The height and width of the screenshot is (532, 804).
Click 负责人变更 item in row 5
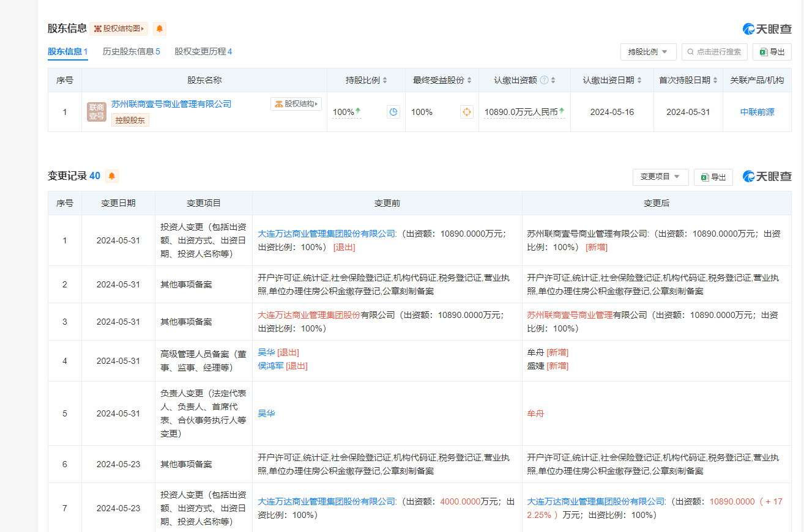204,413
